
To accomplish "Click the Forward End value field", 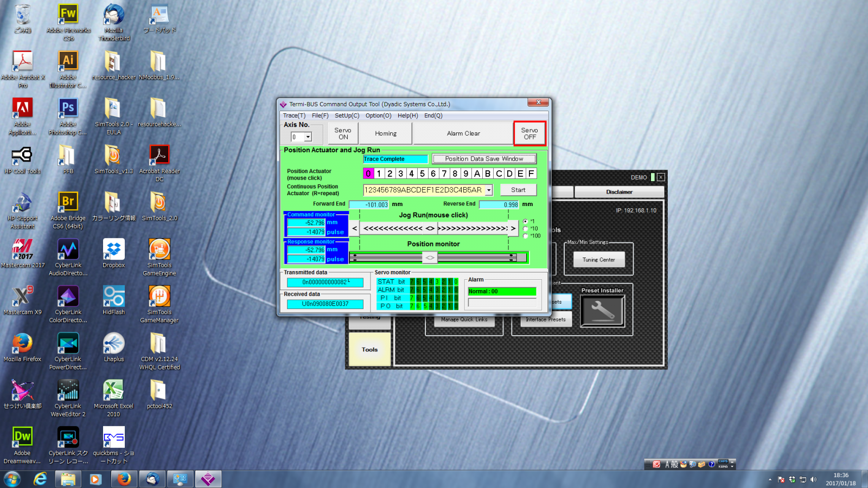I will coord(369,204).
